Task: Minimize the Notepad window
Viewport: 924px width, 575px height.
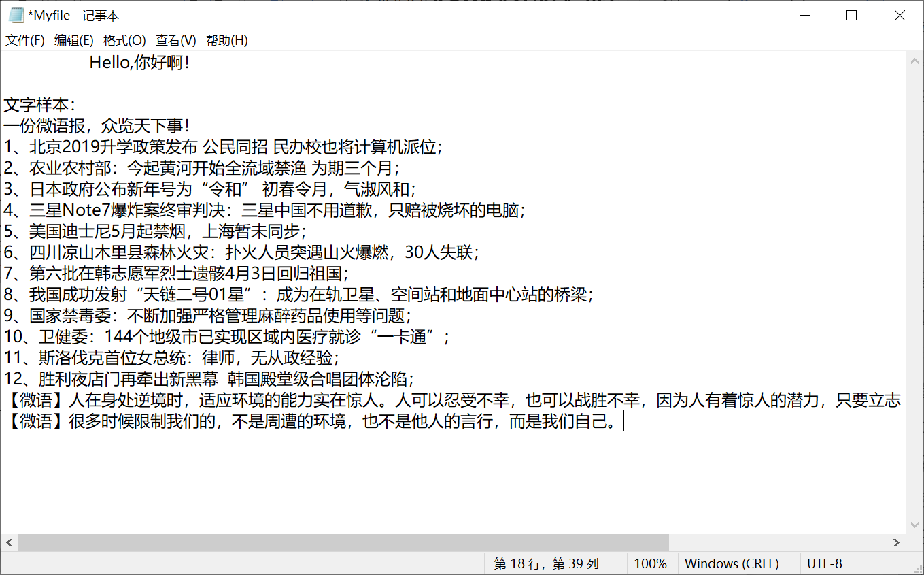Action: click(x=804, y=15)
